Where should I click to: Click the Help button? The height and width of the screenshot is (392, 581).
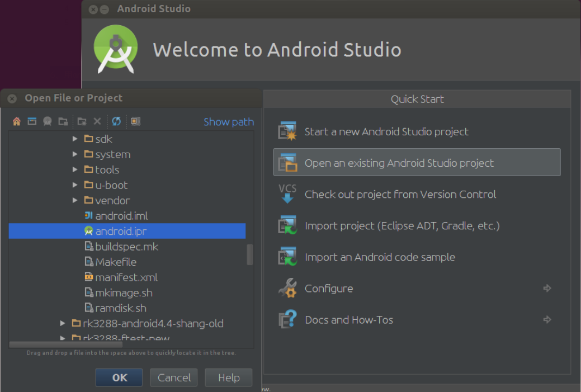(x=229, y=377)
